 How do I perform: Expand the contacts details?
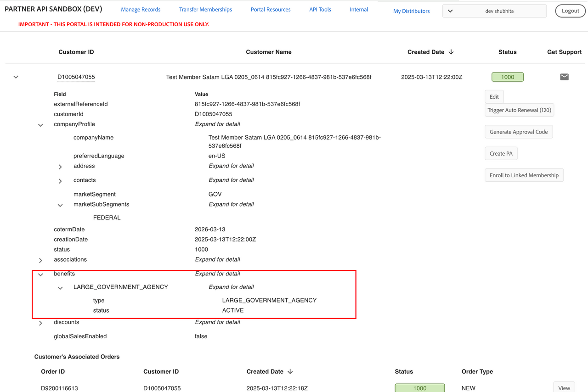pos(60,181)
